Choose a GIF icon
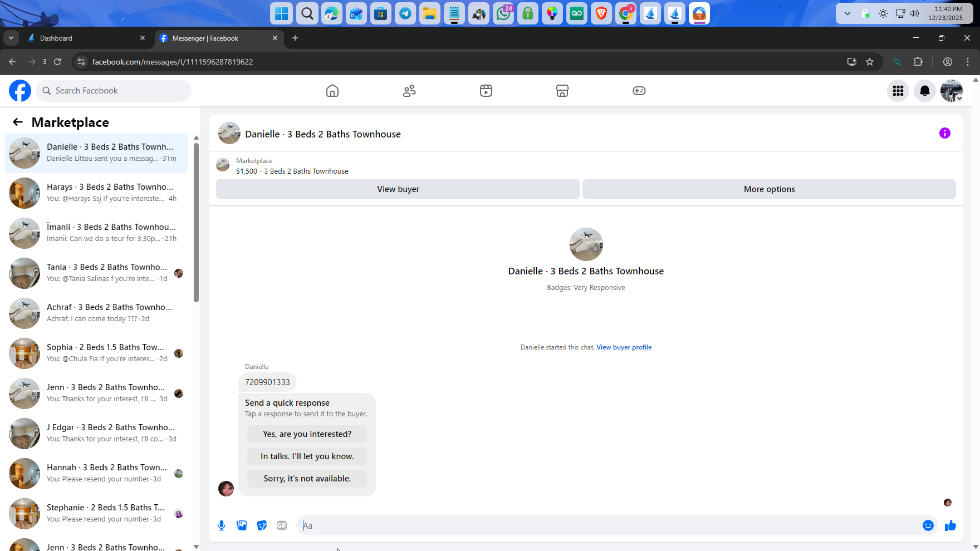Image resolution: width=980 pixels, height=551 pixels. click(282, 525)
